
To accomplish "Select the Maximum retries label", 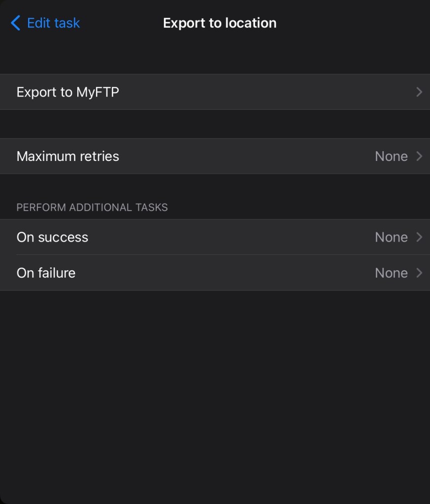I will click(x=68, y=156).
